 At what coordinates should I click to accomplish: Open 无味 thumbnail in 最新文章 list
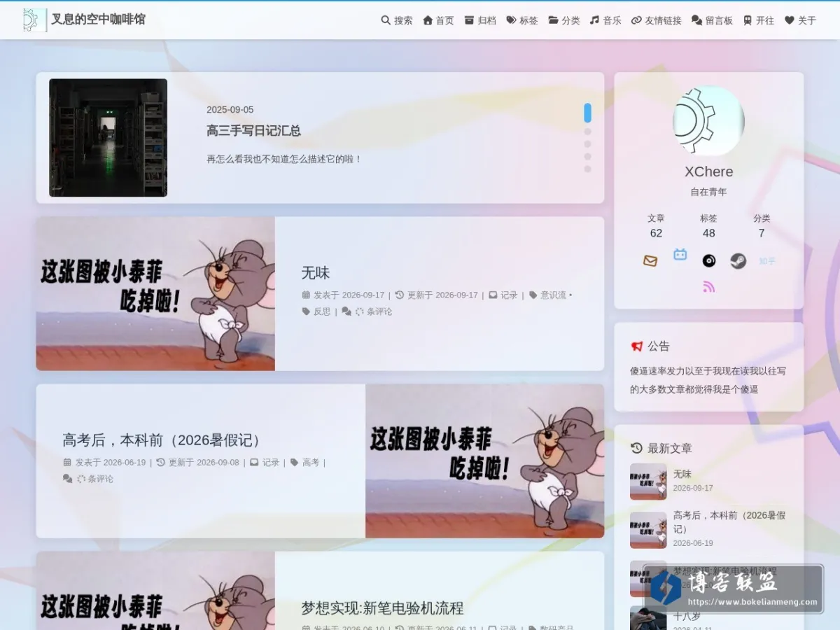pos(648,482)
